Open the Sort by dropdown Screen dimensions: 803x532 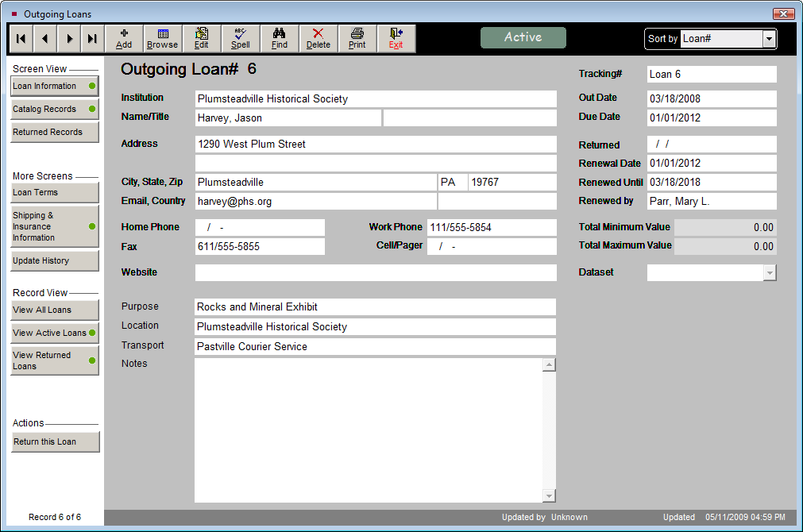[x=769, y=39]
